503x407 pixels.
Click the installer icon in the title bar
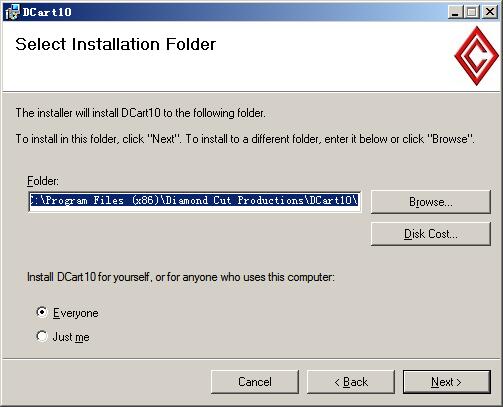[x=12, y=12]
